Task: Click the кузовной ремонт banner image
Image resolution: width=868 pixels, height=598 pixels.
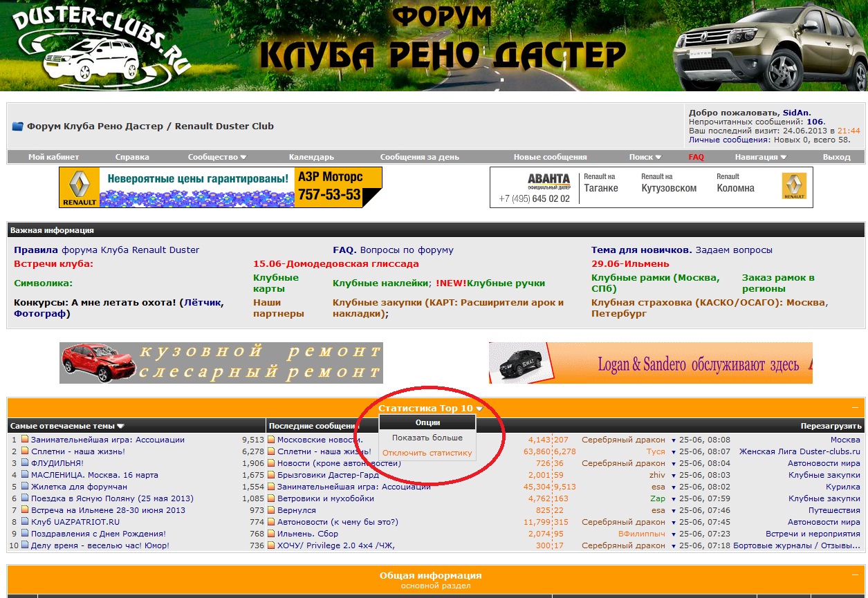Action: pyautogui.click(x=221, y=363)
